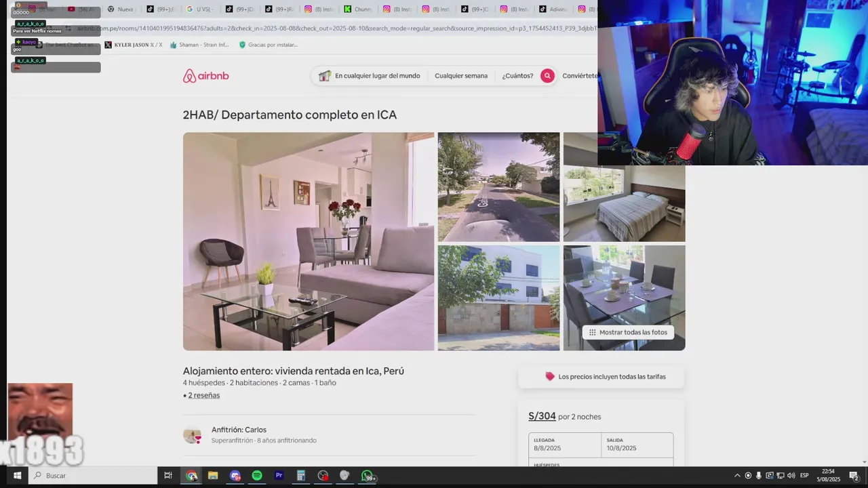Open the Windows Start menu
Screen dimensions: 868x488
click(x=17, y=476)
